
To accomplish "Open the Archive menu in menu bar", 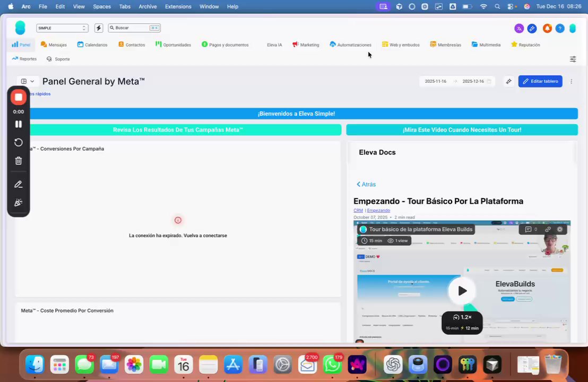I will pos(148,6).
